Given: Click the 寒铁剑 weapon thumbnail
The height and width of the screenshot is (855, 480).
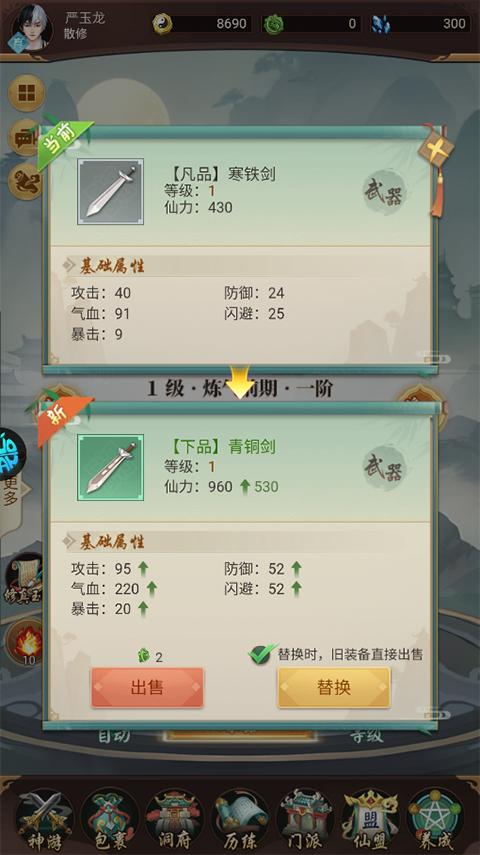Looking at the screenshot, I should [111, 191].
